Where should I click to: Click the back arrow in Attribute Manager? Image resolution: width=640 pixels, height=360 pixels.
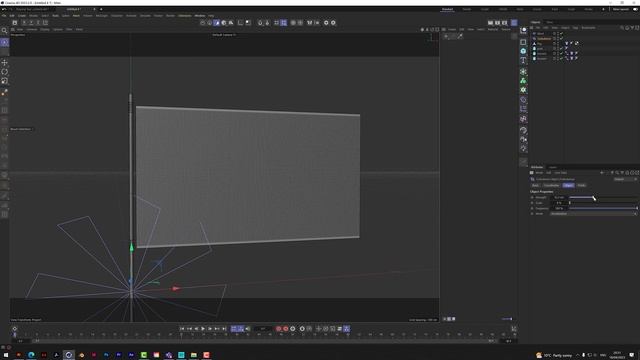coord(602,173)
